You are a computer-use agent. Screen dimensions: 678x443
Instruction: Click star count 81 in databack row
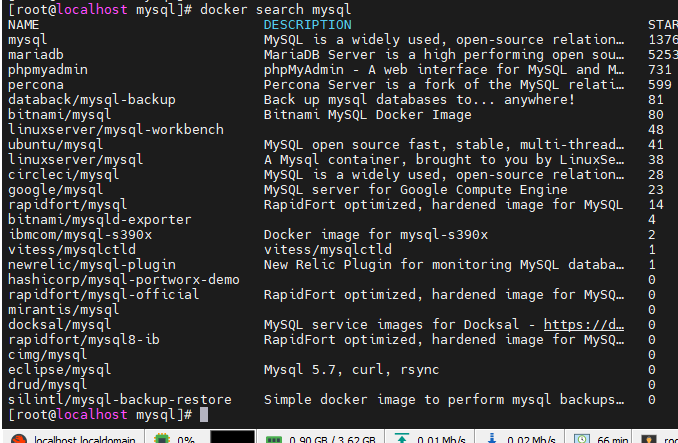pos(656,99)
